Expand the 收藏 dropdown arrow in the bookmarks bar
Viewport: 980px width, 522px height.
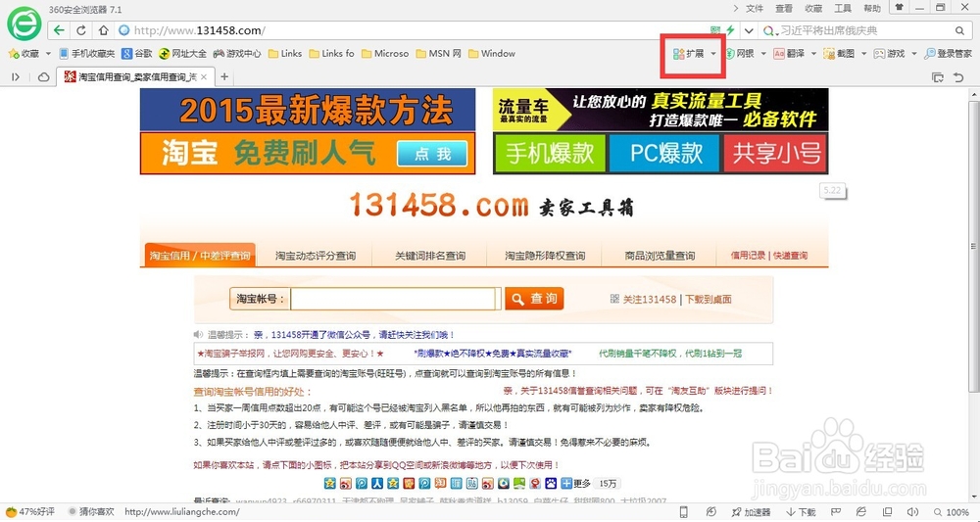(x=48, y=54)
